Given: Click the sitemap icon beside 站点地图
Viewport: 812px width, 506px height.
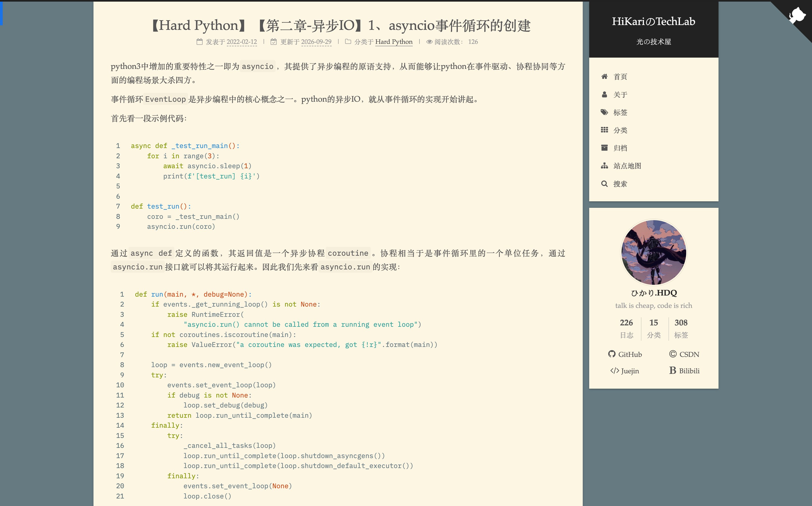Looking at the screenshot, I should 604,166.
